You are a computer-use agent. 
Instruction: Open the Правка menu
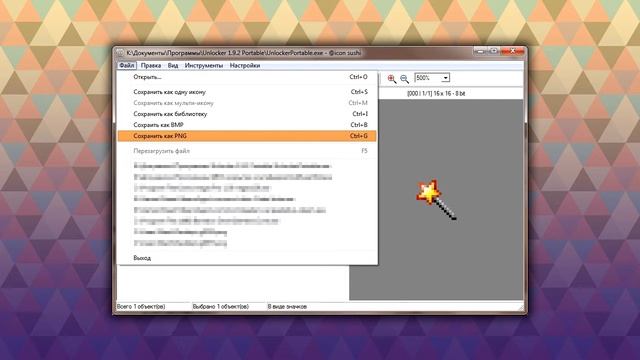coord(151,66)
